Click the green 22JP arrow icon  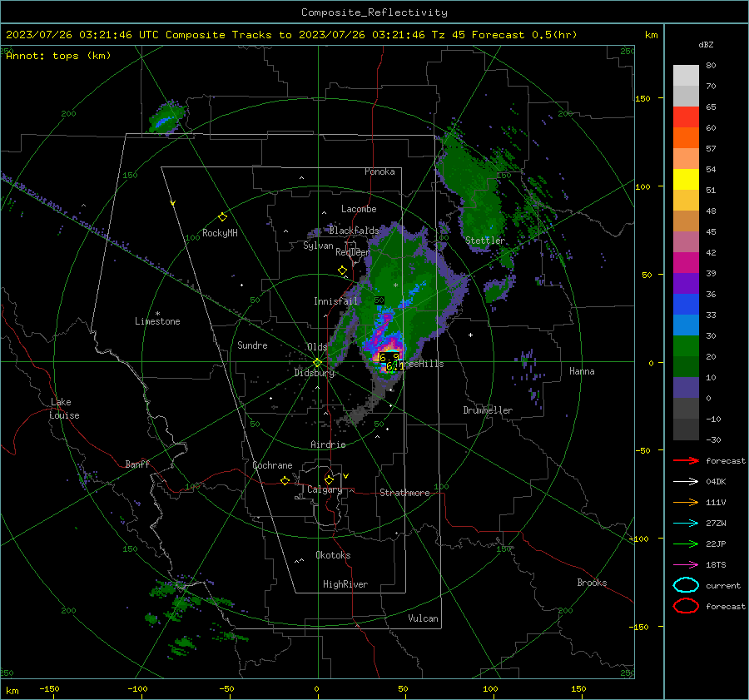pos(686,544)
